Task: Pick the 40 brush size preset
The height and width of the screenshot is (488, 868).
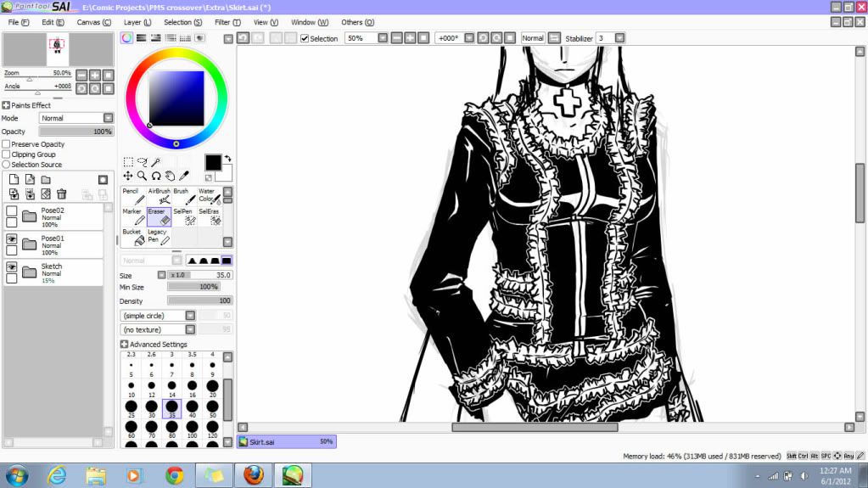Action: [192, 409]
